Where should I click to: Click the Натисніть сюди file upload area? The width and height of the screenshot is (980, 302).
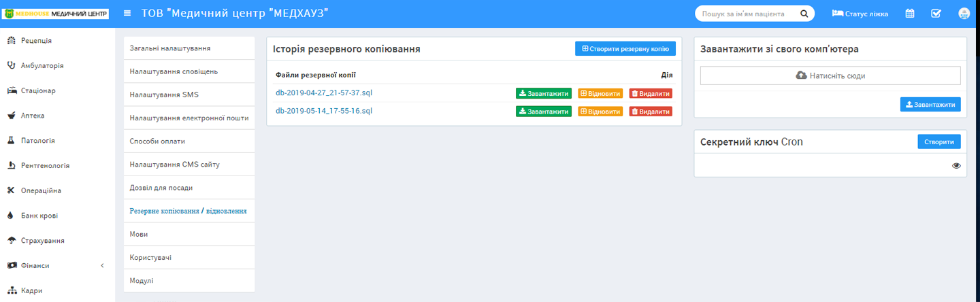[x=830, y=75]
